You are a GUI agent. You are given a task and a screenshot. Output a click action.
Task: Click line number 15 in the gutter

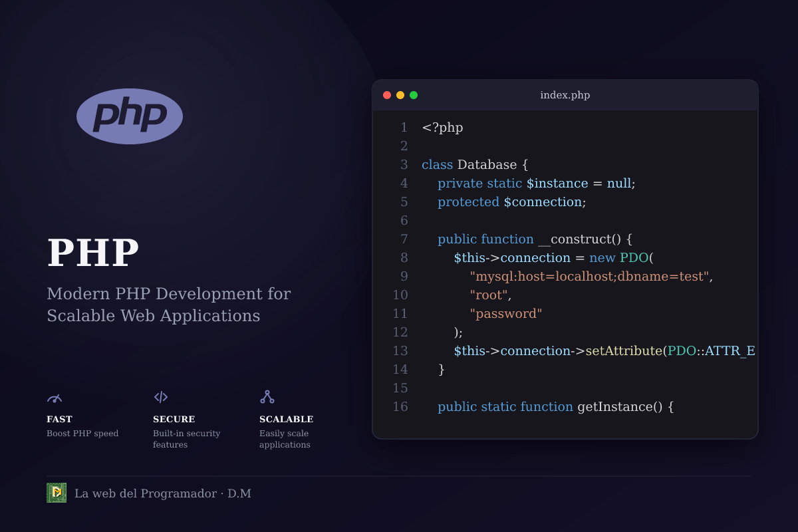(400, 388)
